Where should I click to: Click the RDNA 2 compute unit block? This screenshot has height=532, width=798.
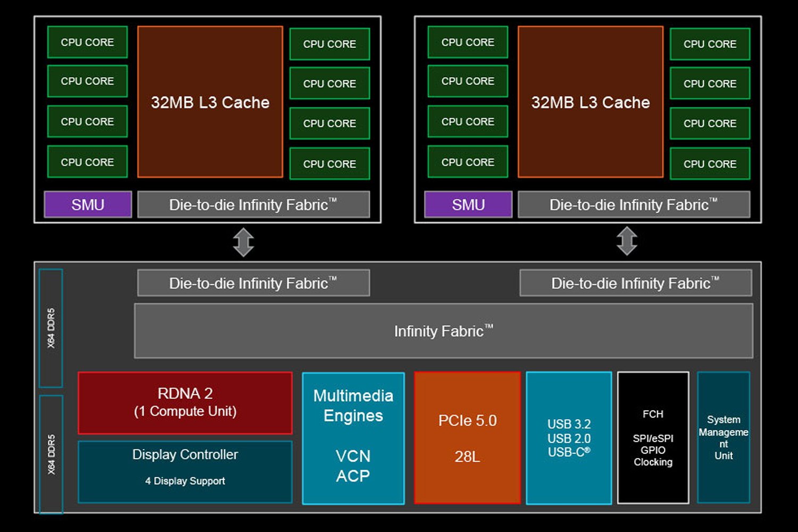pos(185,403)
